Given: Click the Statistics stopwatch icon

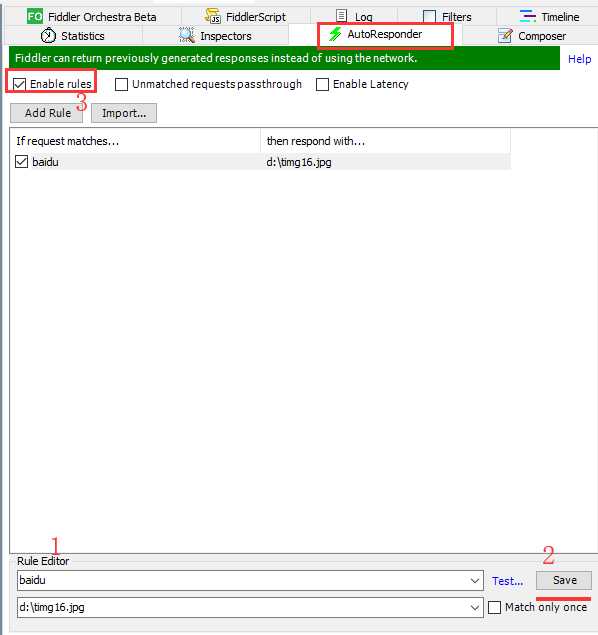Looking at the screenshot, I should click(x=48, y=36).
